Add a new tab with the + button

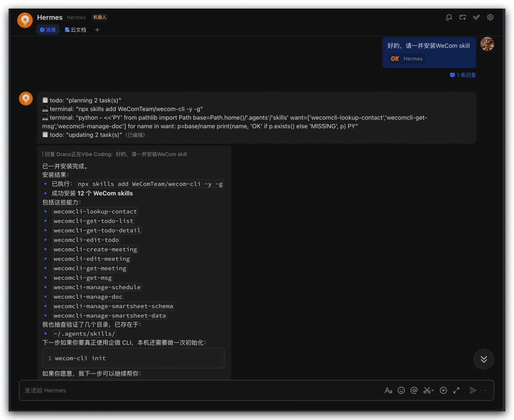97,29
